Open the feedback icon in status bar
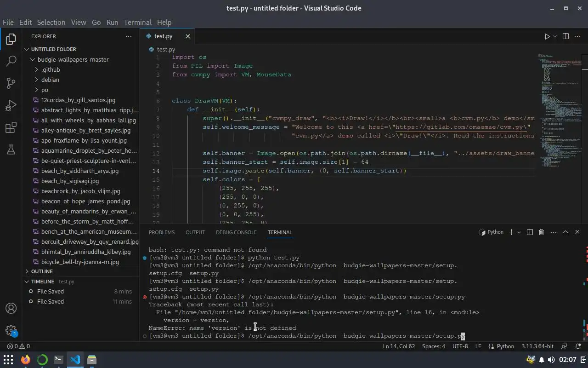 (x=565, y=346)
